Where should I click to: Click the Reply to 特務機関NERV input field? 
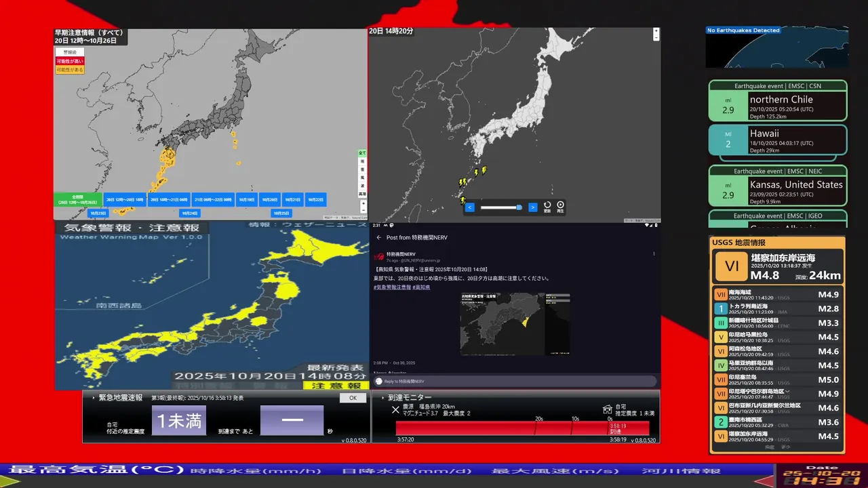click(x=515, y=381)
